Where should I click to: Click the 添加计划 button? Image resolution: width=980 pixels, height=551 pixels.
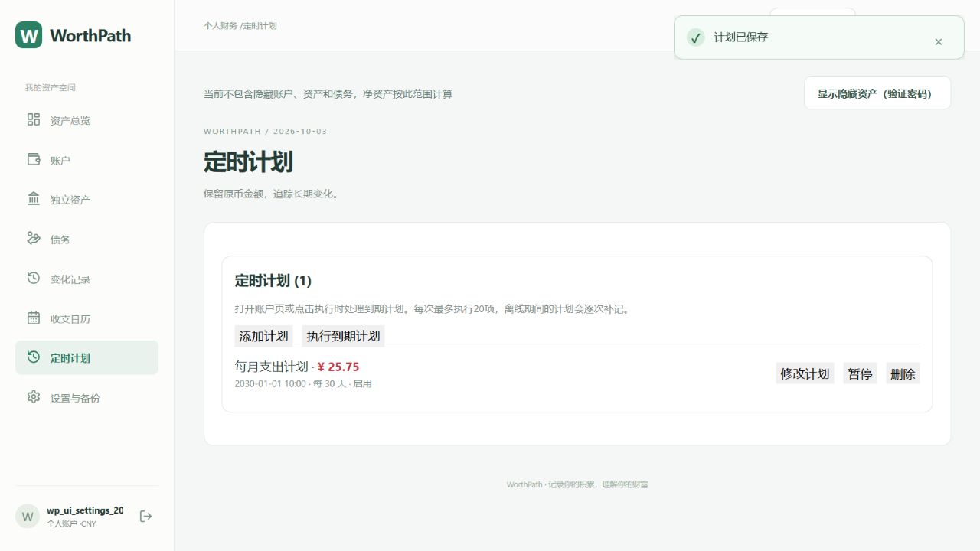(x=263, y=336)
